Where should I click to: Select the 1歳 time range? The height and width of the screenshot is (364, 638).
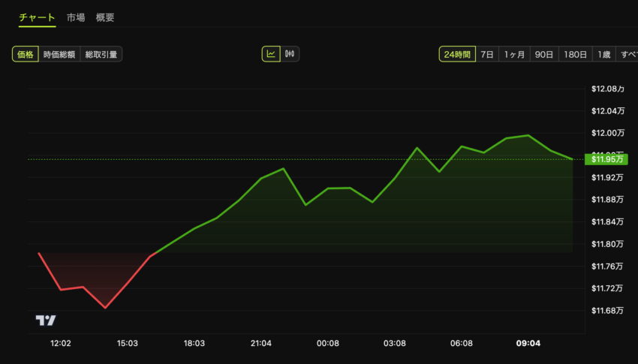click(x=603, y=54)
